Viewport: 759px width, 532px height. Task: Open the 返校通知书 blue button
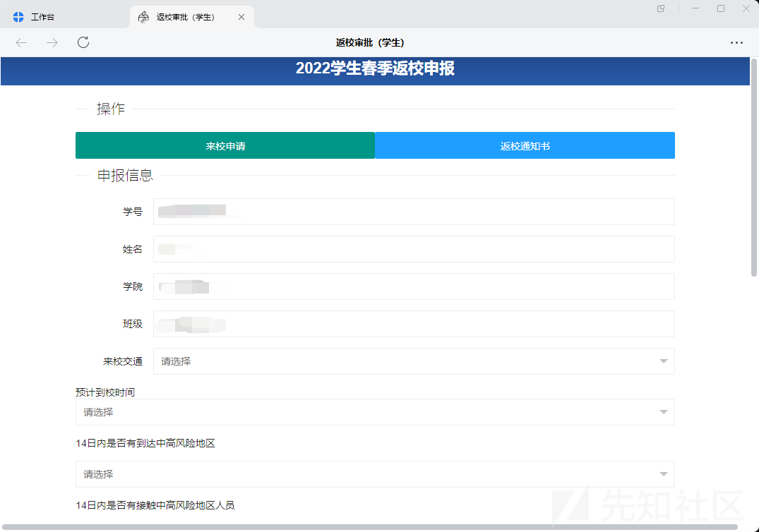pyautogui.click(x=525, y=145)
